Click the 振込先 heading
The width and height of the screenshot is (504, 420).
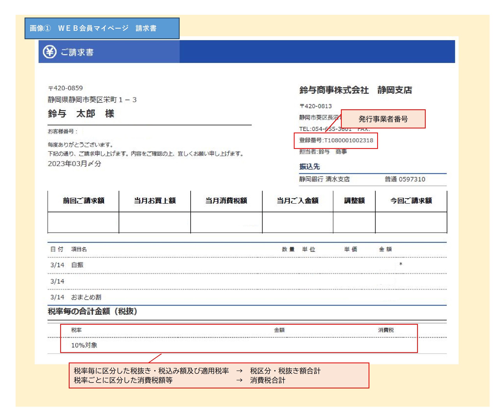(x=310, y=166)
